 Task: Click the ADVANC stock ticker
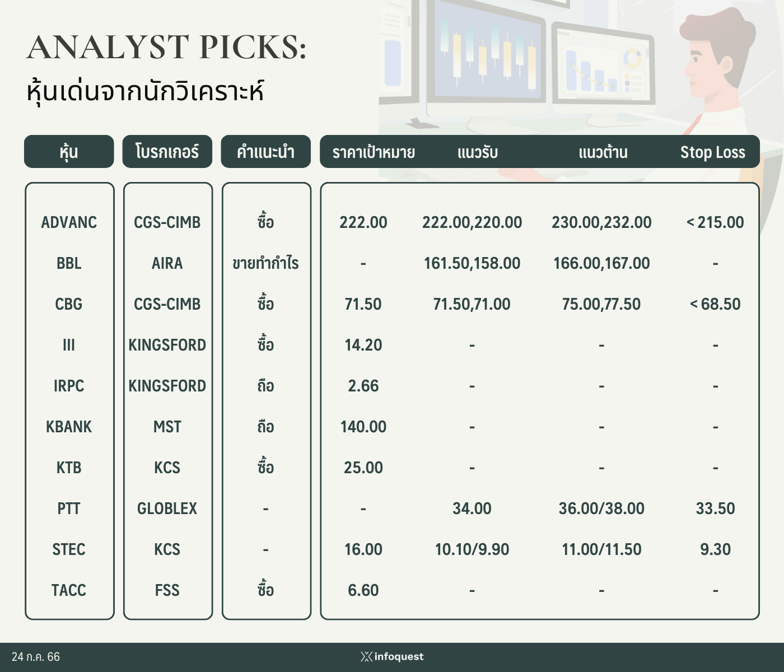(69, 222)
